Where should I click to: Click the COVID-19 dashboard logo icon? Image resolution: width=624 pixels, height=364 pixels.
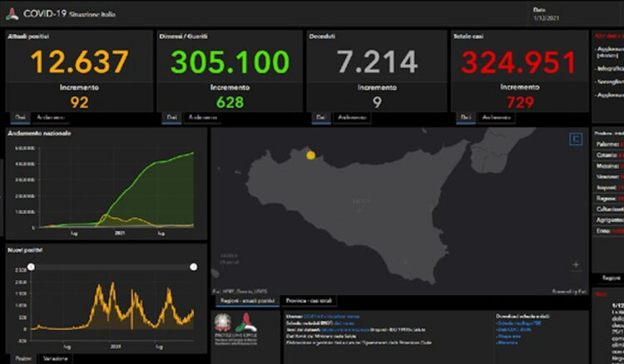tap(12, 13)
